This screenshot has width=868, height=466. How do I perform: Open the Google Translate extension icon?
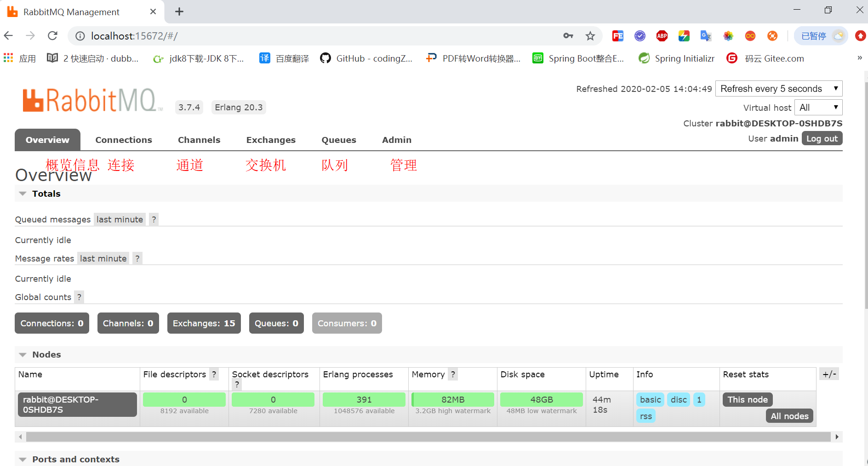coord(706,36)
